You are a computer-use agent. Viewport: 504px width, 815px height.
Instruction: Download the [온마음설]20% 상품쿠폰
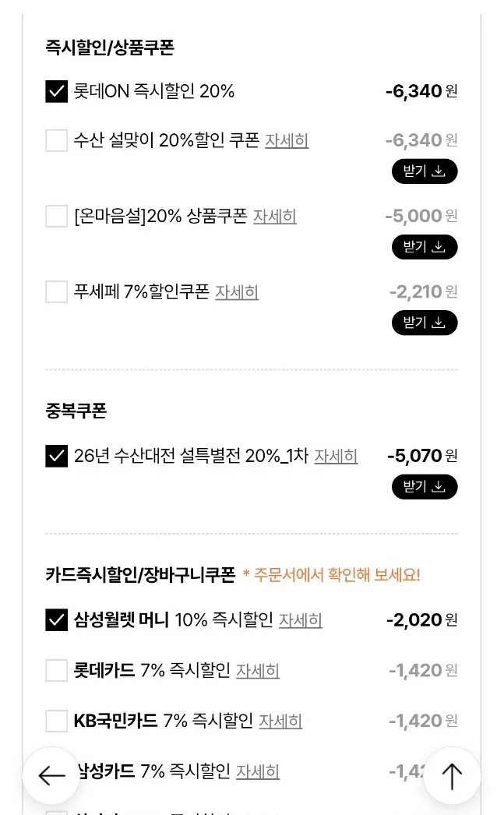425,247
